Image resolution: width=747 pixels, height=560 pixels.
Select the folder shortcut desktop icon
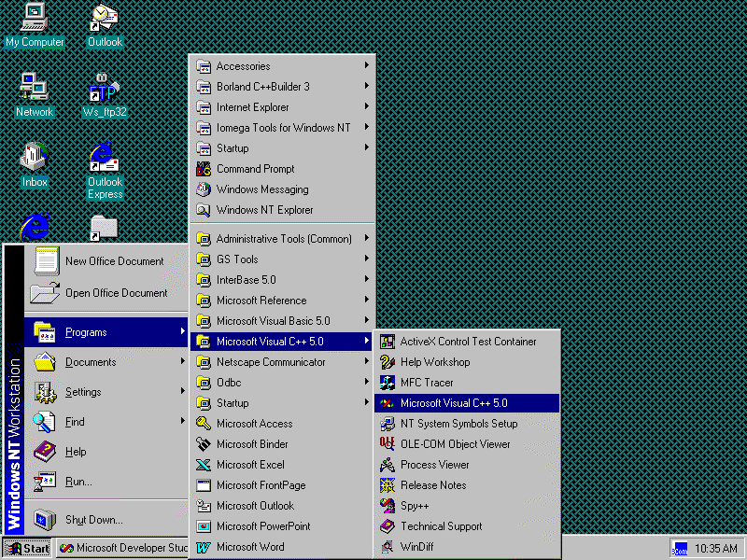(104, 229)
